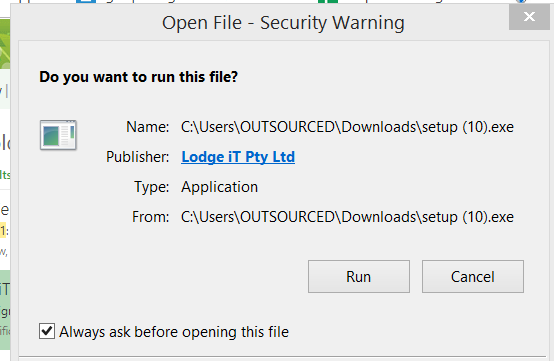Screen dimensions: 554x361
Task: Click the green leaf image behind the dialog
Action: click(x=5, y=44)
